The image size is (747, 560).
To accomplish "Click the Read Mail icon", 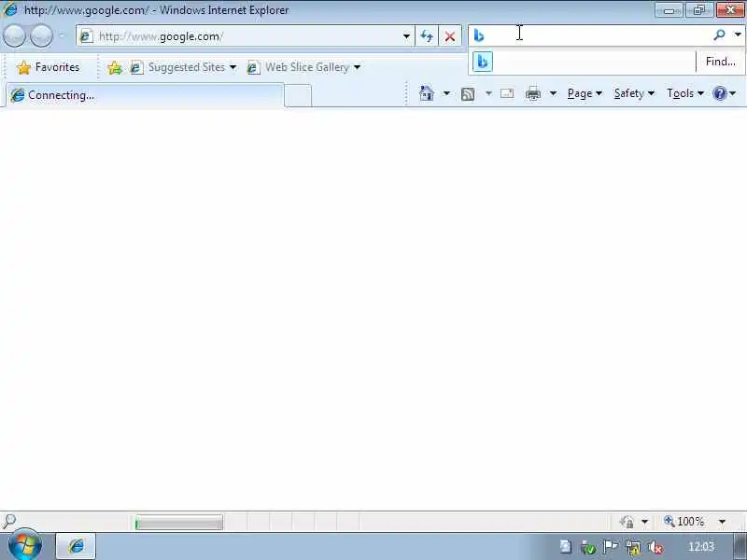I will point(507,93).
